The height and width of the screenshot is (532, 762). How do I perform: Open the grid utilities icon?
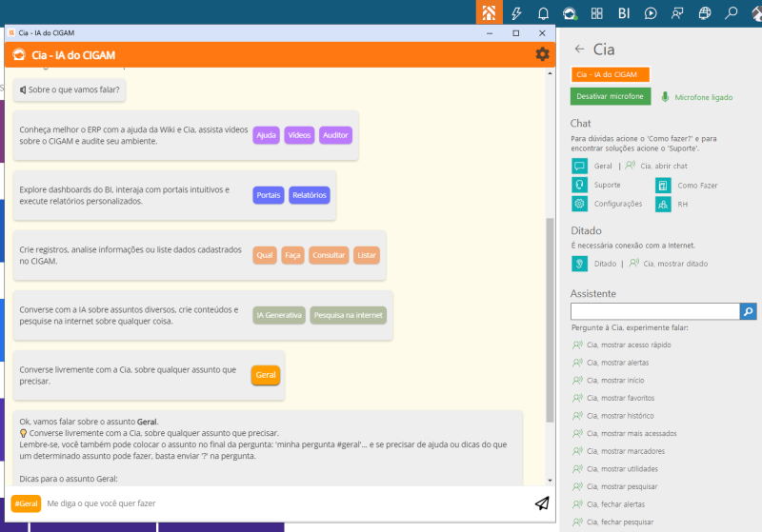coord(597,13)
